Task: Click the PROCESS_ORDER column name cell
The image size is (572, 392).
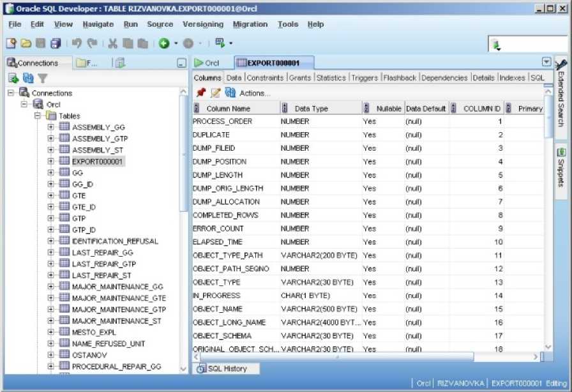Action: (236, 121)
